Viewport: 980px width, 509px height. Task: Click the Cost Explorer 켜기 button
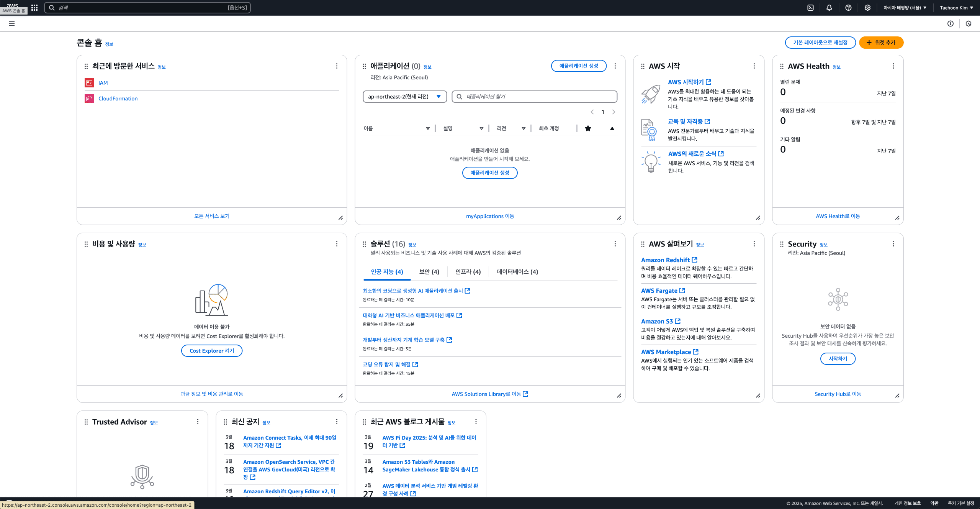click(211, 350)
